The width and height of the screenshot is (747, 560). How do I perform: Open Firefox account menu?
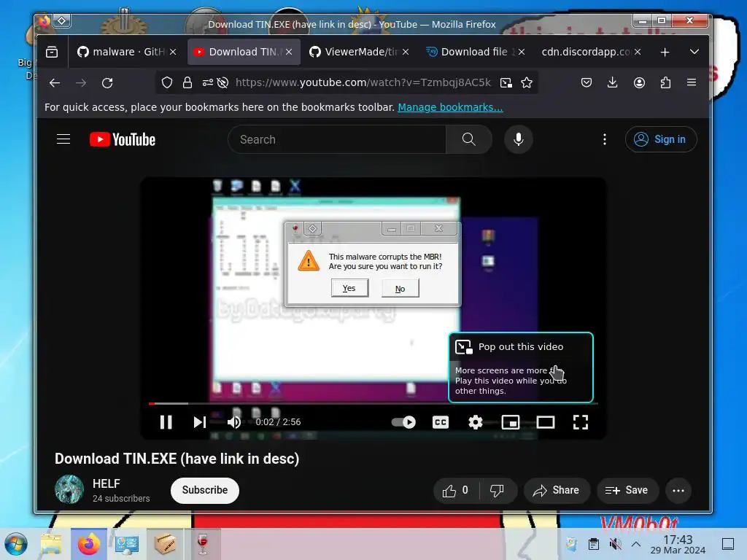pos(639,83)
